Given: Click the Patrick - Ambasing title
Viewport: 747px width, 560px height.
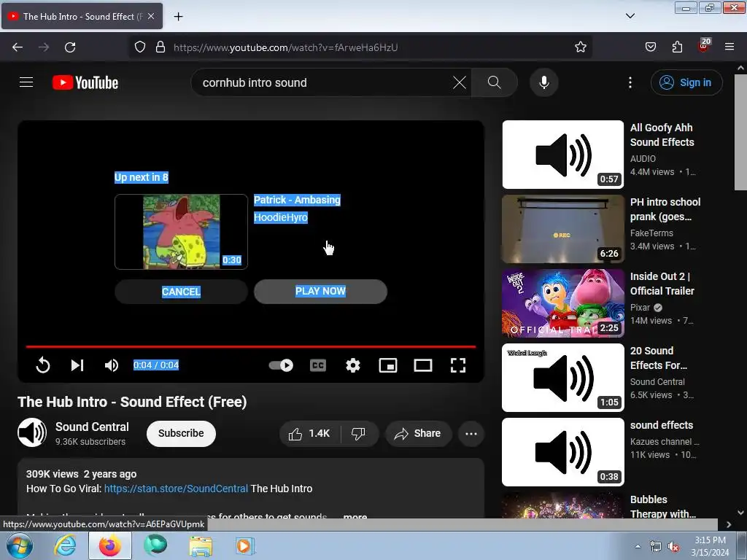Looking at the screenshot, I should pyautogui.click(x=297, y=200).
